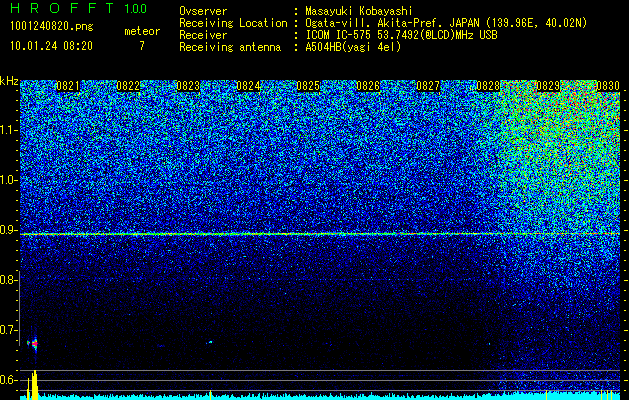The width and height of the screenshot is (629, 400).
Task: Click the 0.8 kHz axis label
Action: (7, 280)
